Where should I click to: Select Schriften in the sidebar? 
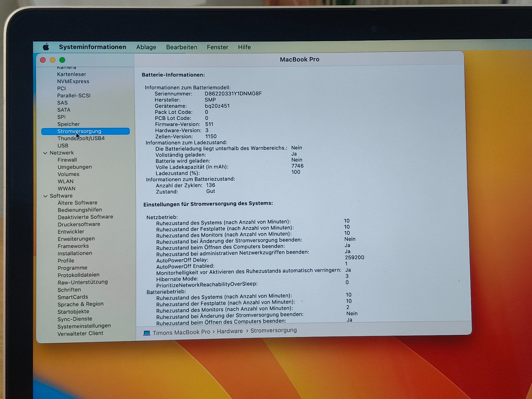click(x=69, y=290)
